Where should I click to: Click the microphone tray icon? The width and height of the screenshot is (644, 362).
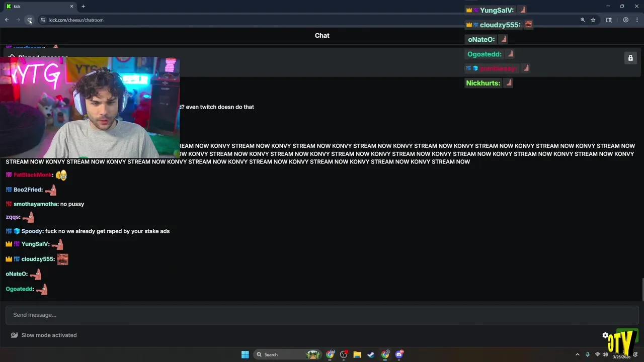(x=587, y=354)
